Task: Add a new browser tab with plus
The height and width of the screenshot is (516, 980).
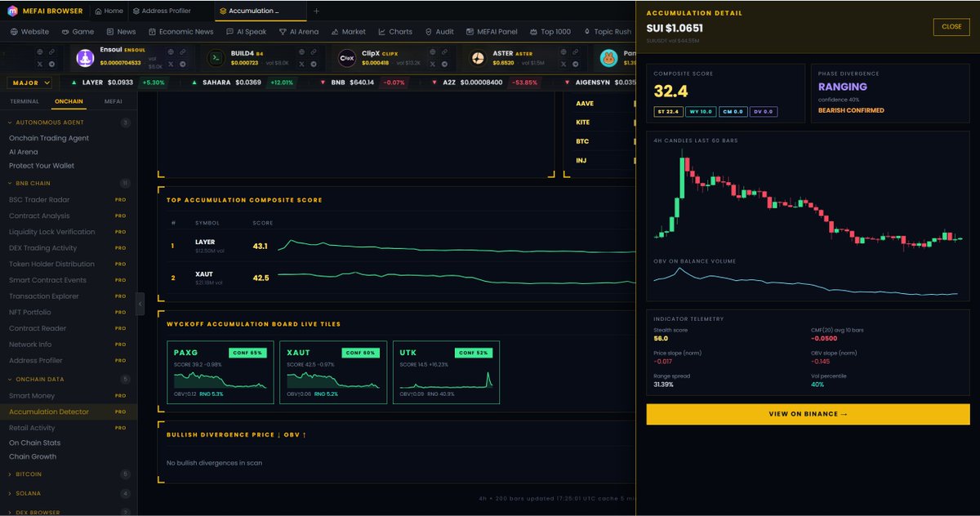Action: tap(317, 11)
